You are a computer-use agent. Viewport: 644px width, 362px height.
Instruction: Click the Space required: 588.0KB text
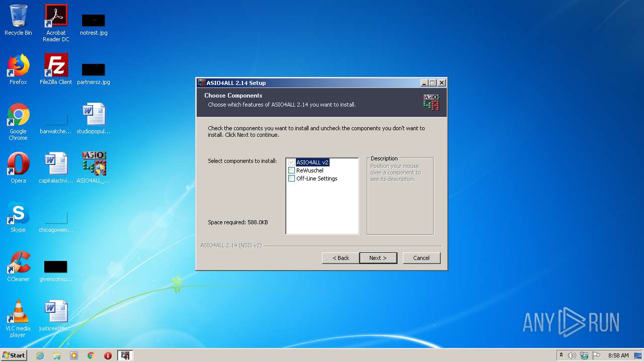coord(238,222)
